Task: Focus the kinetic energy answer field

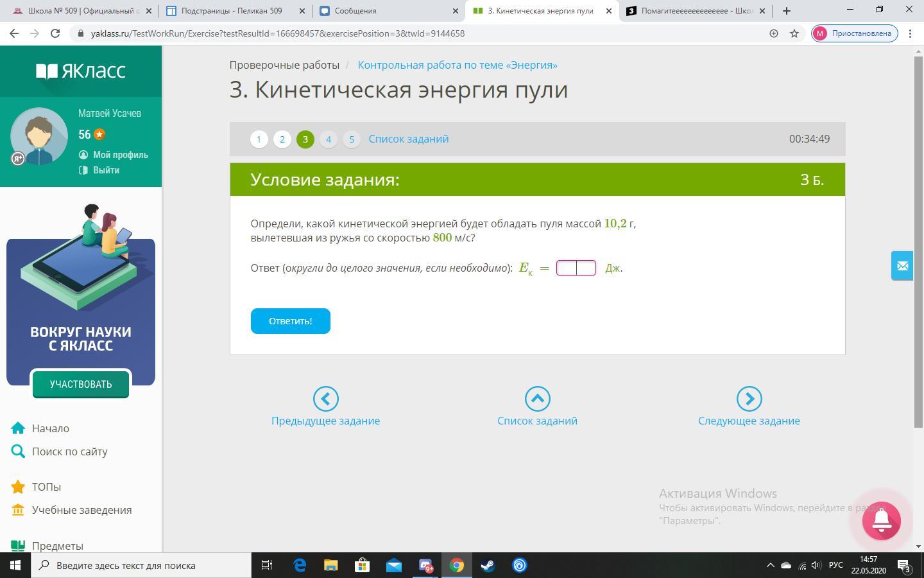Action: (x=576, y=268)
